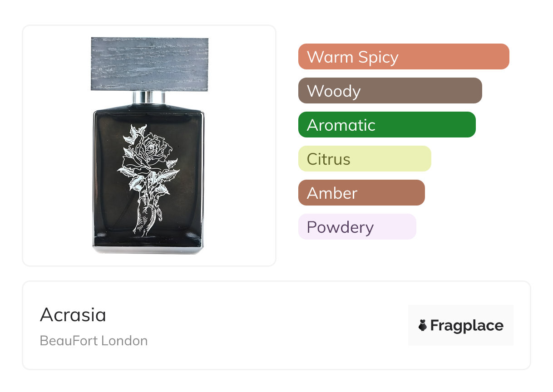553x392 pixels.
Task: Click the Fragplace wordmark text
Action: point(467,326)
